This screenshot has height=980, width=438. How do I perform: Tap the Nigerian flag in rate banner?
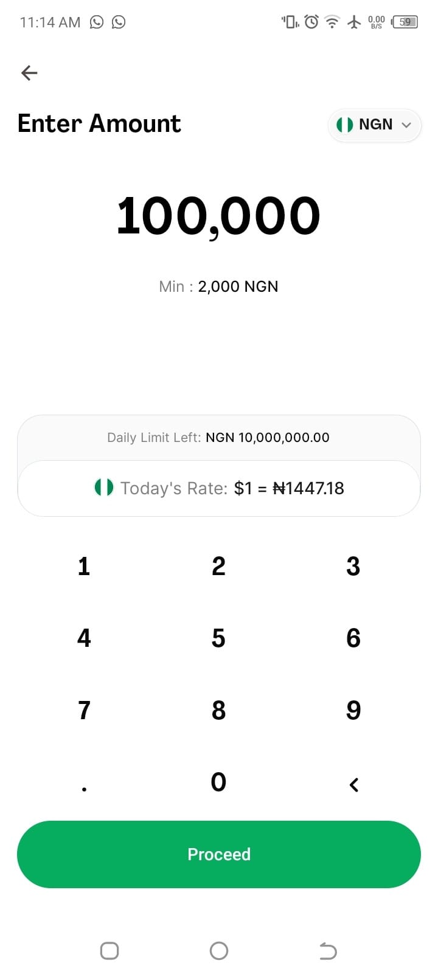point(104,488)
